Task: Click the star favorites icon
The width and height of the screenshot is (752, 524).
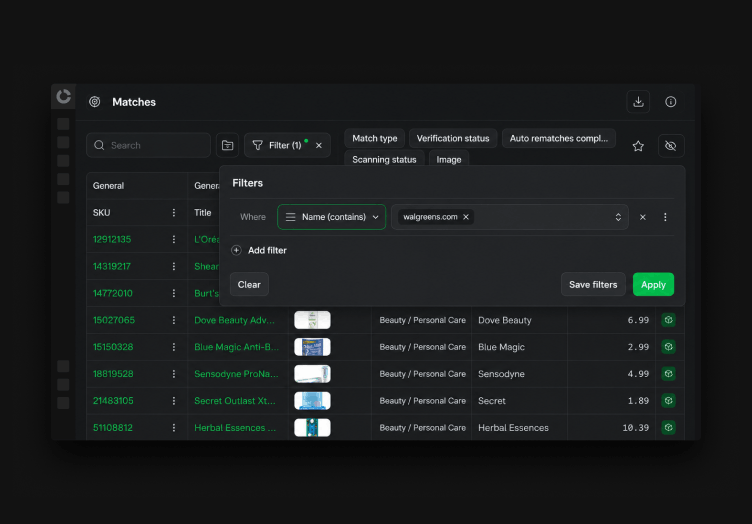Action: pyautogui.click(x=638, y=146)
